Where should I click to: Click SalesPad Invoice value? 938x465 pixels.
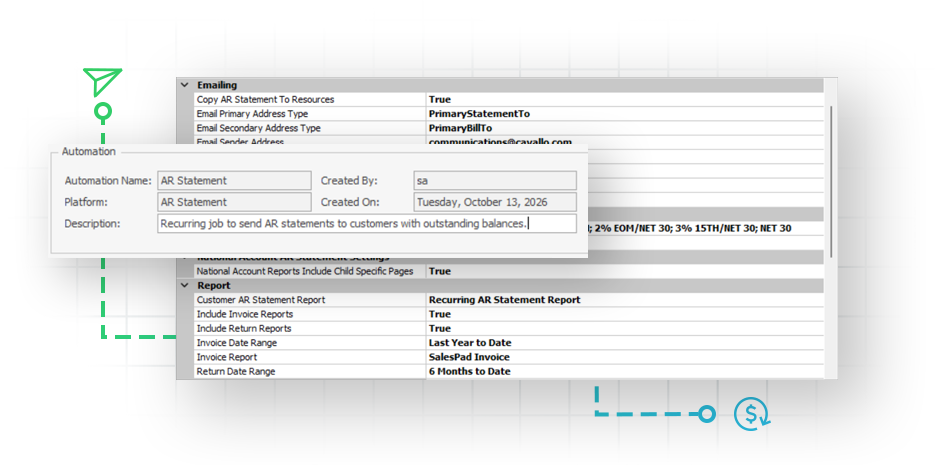tap(469, 357)
